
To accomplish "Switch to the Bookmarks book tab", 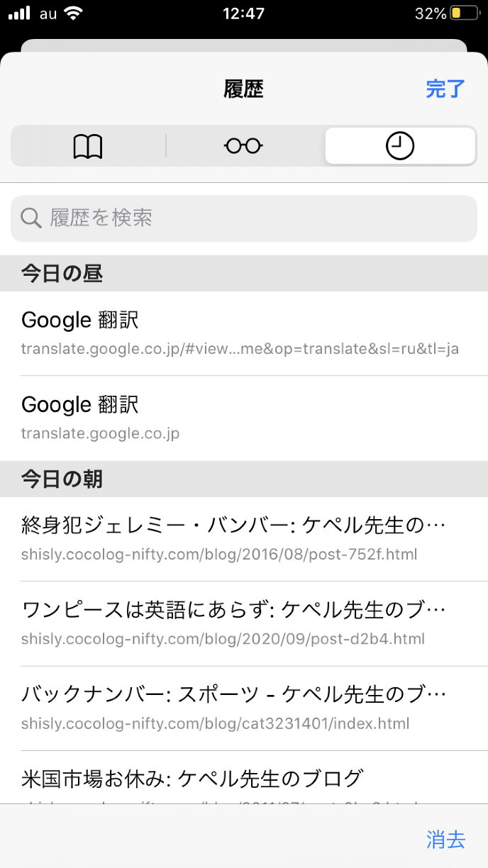I will [x=88, y=147].
